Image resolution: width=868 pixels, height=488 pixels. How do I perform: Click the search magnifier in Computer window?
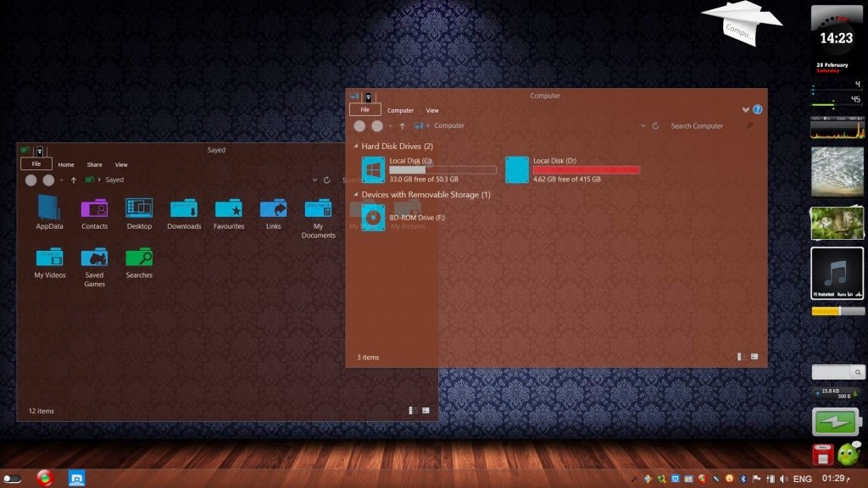749,125
